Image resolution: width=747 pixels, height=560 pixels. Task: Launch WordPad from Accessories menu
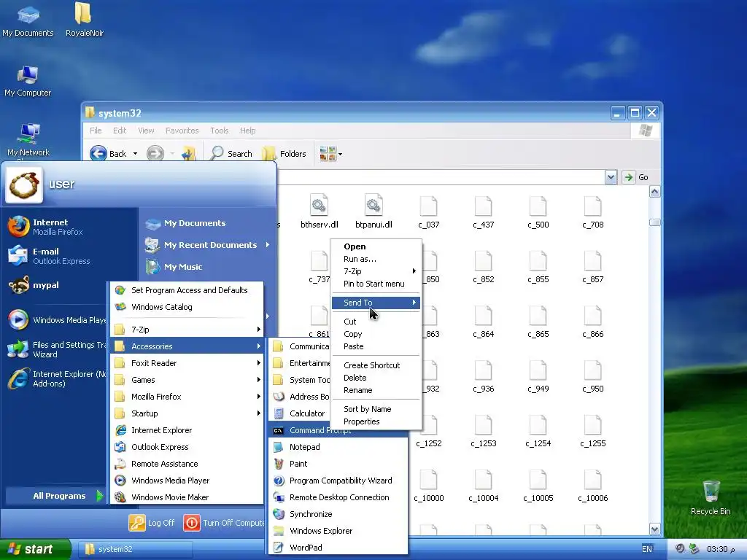(x=338, y=547)
